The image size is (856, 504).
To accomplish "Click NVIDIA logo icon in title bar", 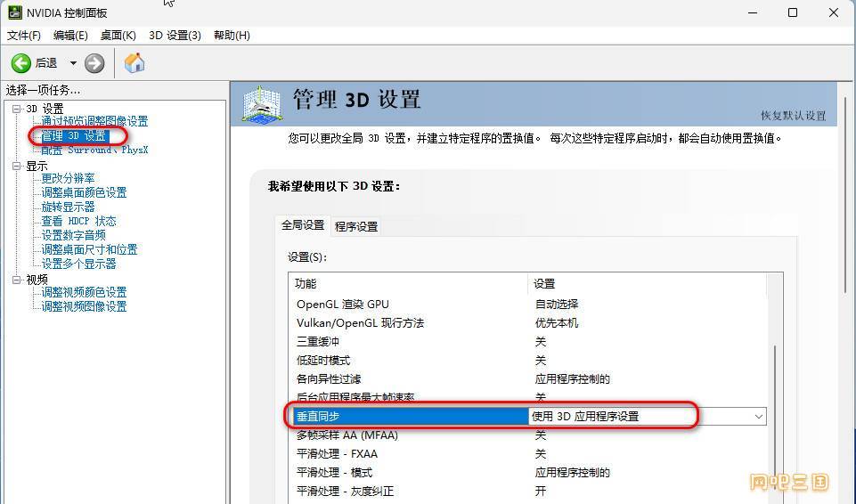I will tap(15, 12).
